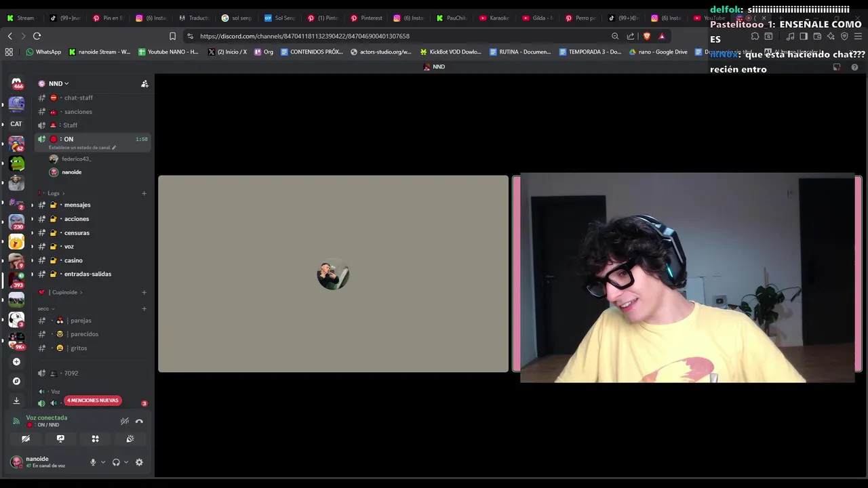
Task: Turn on camera in voice panel
Action: 26,439
